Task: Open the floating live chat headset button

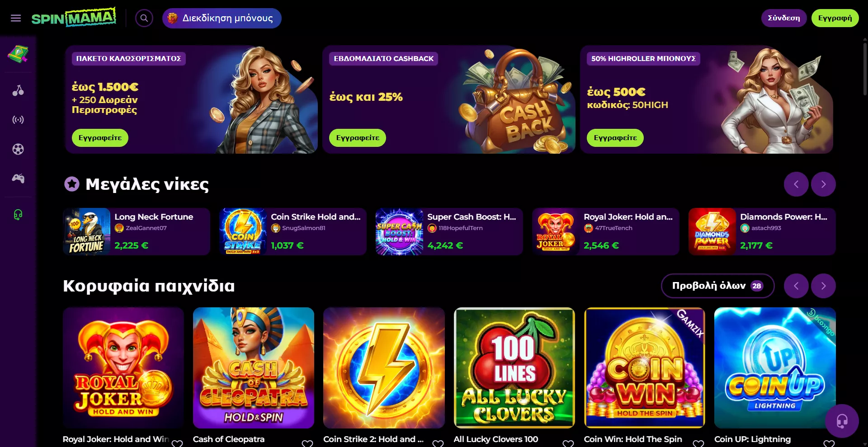Action: pyautogui.click(x=842, y=421)
